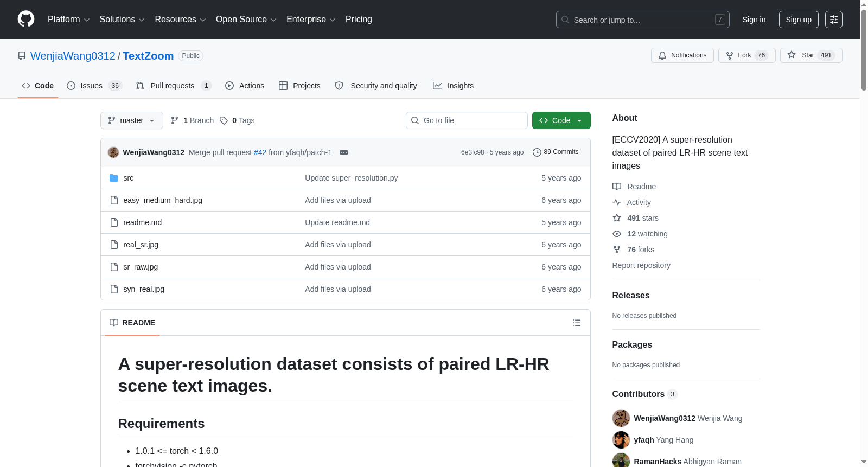868x467 pixels.
Task: Click the Activity pulse icon
Action: [617, 202]
